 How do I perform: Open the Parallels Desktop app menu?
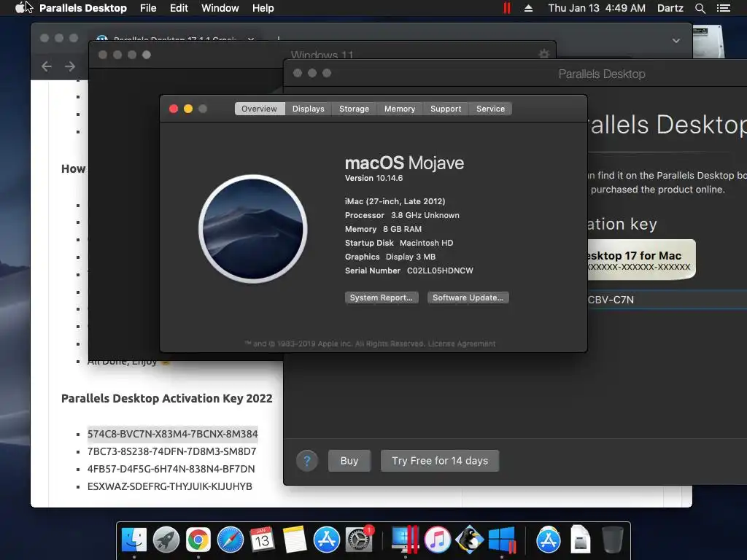83,8
